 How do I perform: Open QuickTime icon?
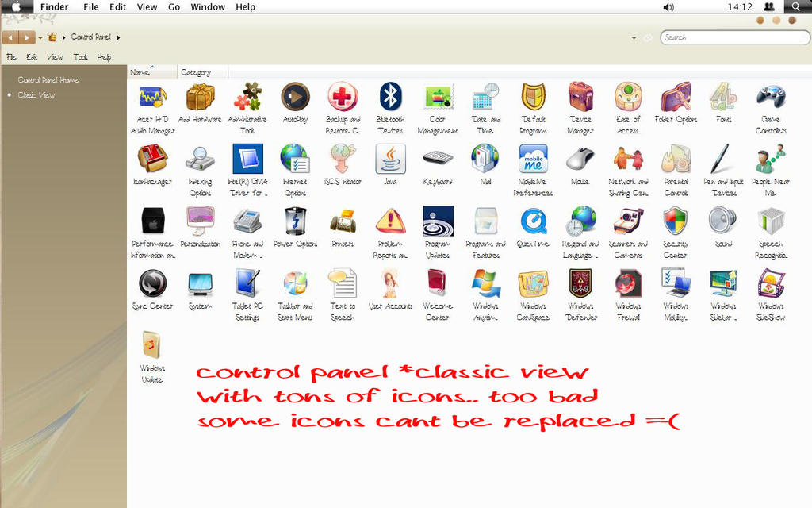533,221
